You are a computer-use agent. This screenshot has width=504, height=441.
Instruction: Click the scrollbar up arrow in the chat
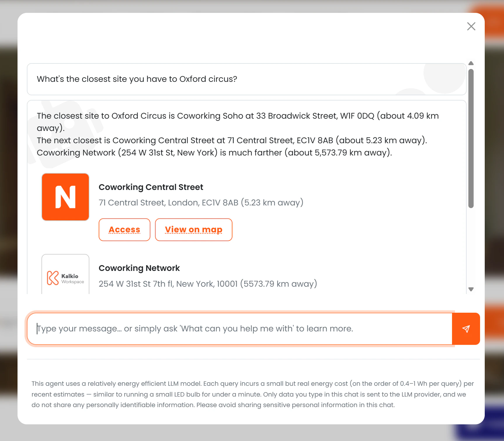[x=471, y=63]
